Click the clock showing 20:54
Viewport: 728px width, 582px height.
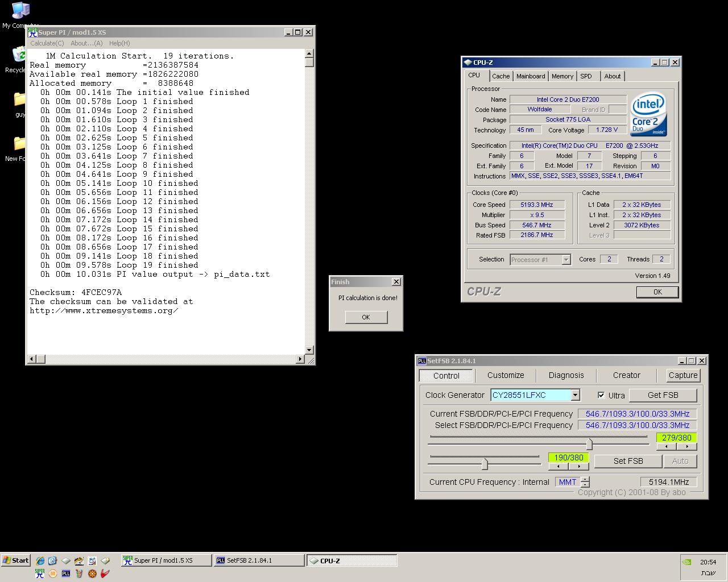pyautogui.click(x=708, y=562)
